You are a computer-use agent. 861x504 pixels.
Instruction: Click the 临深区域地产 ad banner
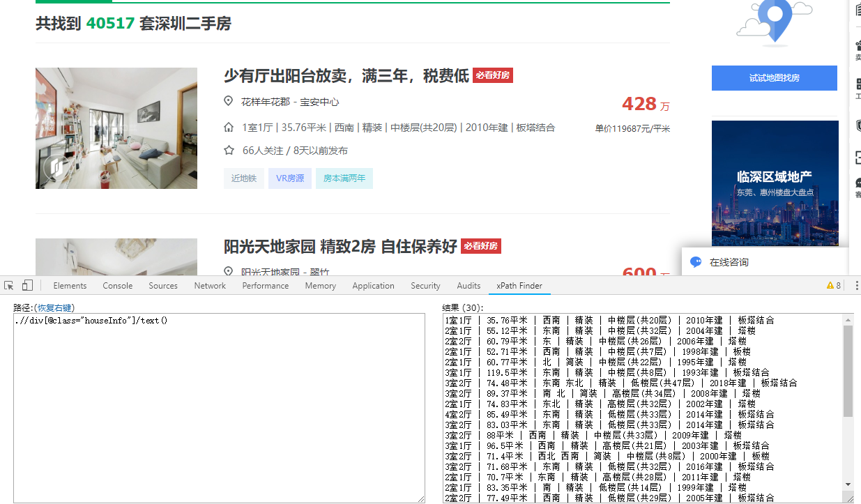(775, 183)
